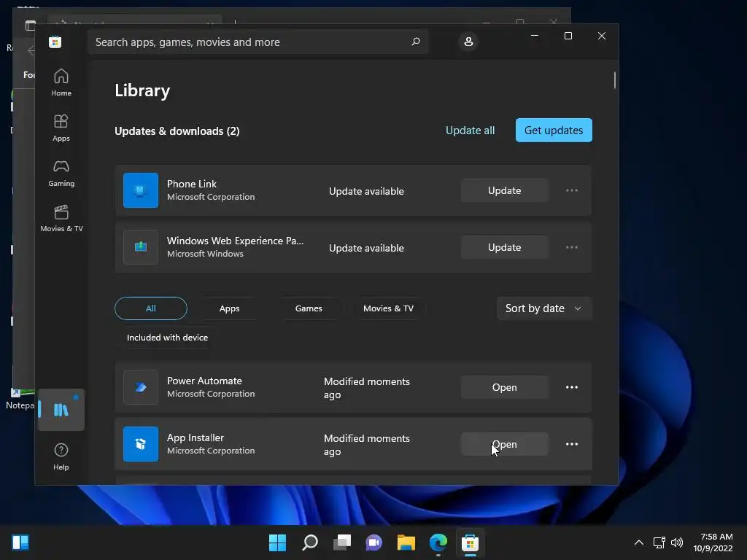Viewport: 747px width, 560px height.
Task: Open the Gaming section
Action: pyautogui.click(x=61, y=174)
